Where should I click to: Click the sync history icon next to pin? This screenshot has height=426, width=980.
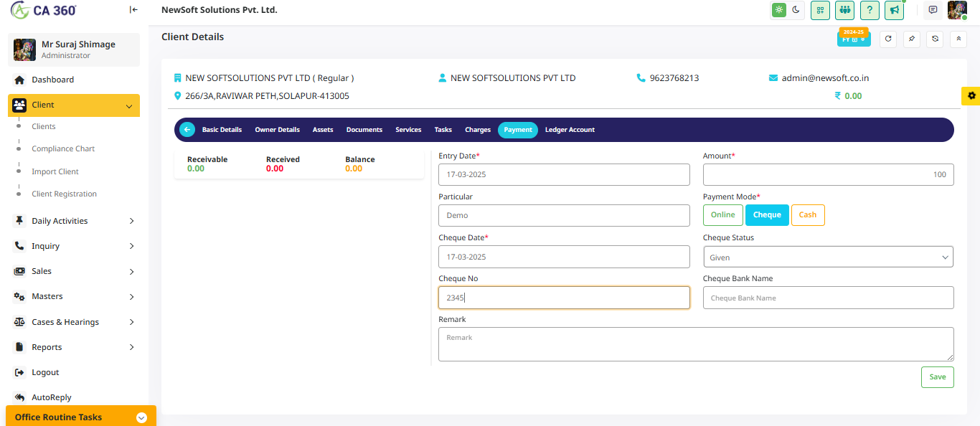point(935,39)
